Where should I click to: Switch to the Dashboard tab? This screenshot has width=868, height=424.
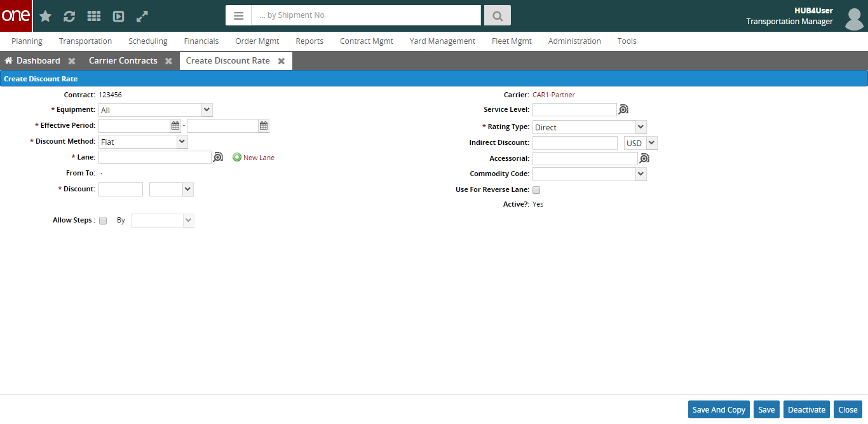38,61
